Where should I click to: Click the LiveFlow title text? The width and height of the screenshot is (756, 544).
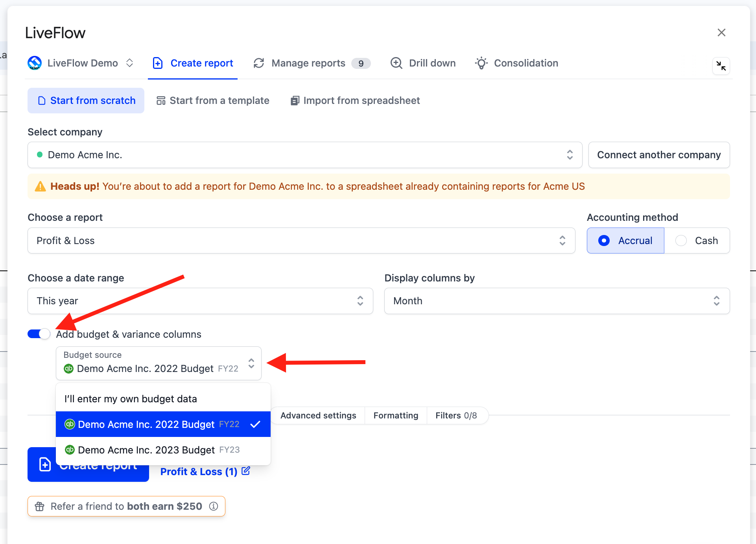(55, 33)
